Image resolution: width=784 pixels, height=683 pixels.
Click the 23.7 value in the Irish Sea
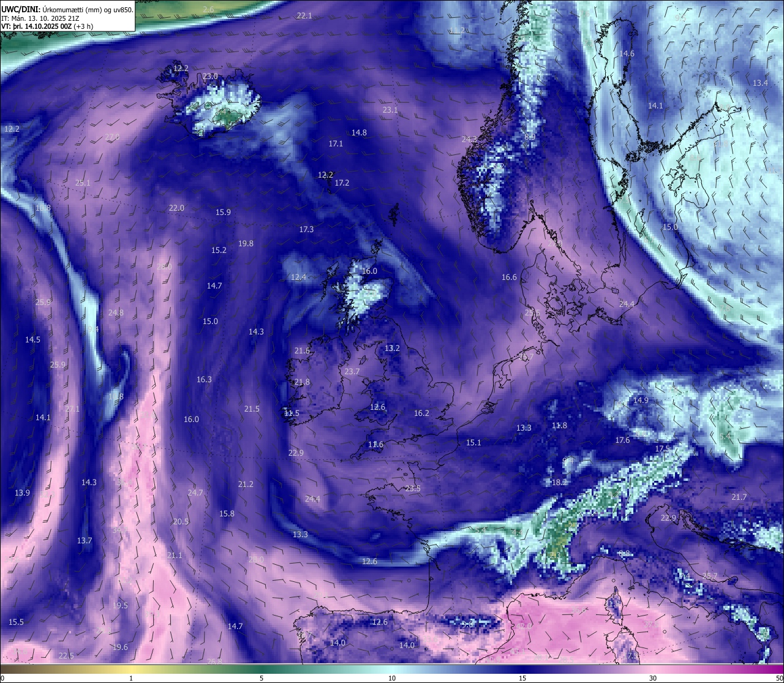(352, 371)
